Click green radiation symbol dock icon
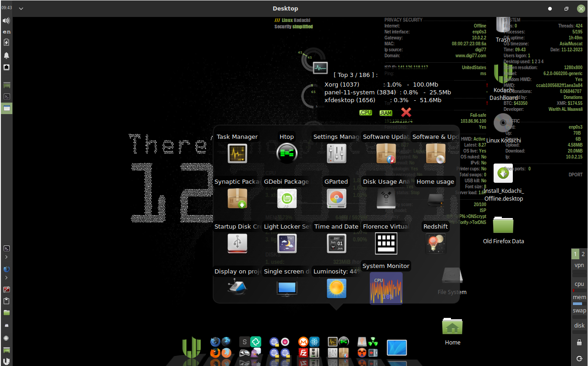 pyautogui.click(x=374, y=342)
